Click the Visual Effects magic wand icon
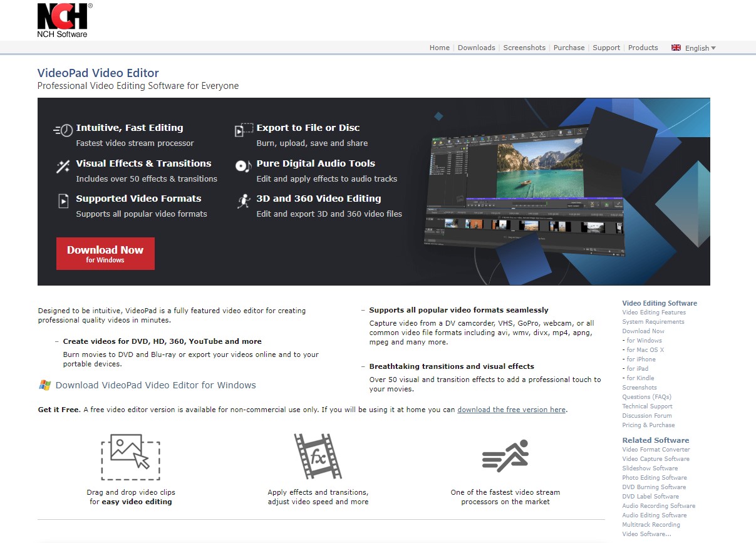This screenshot has height=543, width=756. (63, 166)
